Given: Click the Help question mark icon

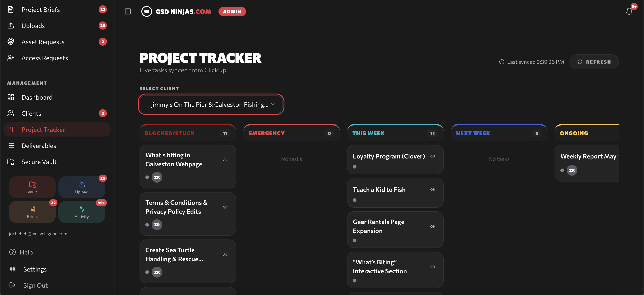Looking at the screenshot, I should tap(13, 252).
